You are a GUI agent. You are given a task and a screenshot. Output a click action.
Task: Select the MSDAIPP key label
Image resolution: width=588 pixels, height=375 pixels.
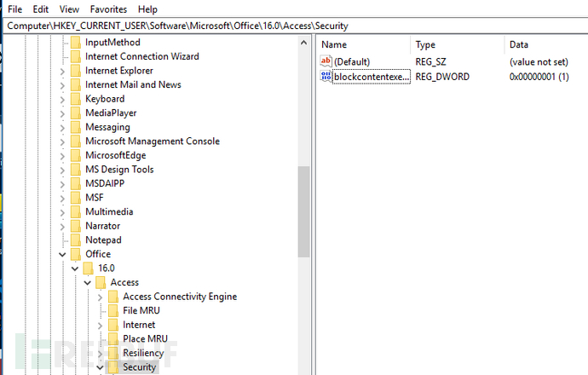[105, 183]
